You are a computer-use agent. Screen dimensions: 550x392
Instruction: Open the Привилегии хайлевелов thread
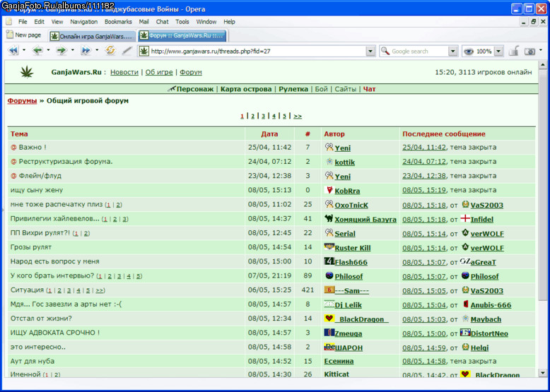pos(54,218)
